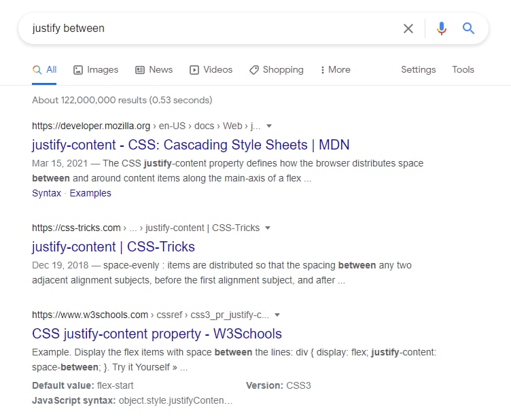Open the justify-content CSS-Tricks result
The width and height of the screenshot is (511, 420).
(x=113, y=247)
